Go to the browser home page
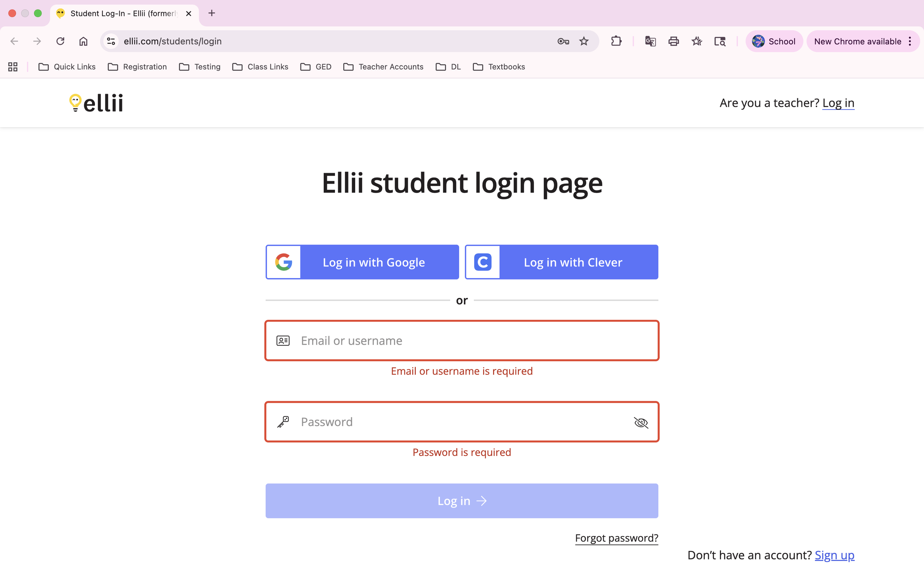Screen dimensions: 924x578 click(83, 41)
